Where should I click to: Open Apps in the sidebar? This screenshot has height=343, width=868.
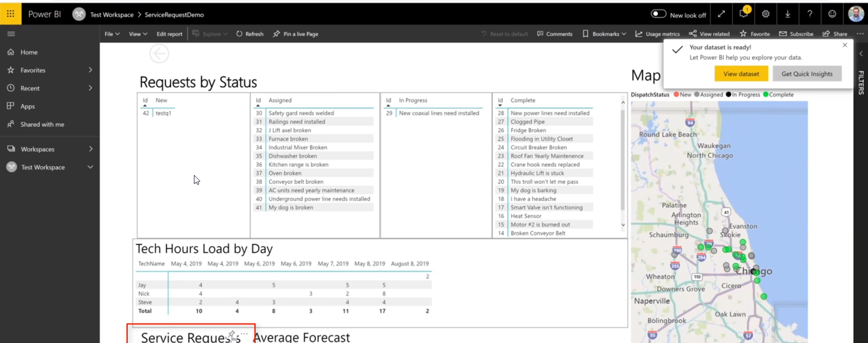[27, 106]
